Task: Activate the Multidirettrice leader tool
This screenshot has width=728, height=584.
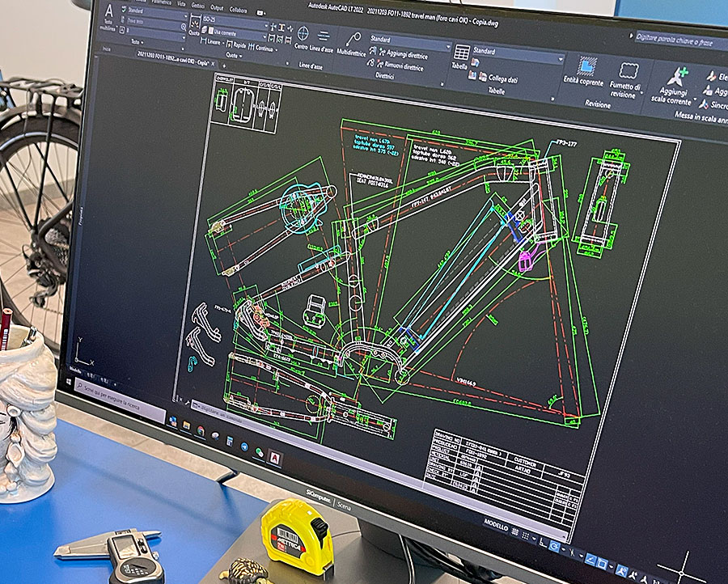Action: [x=352, y=44]
